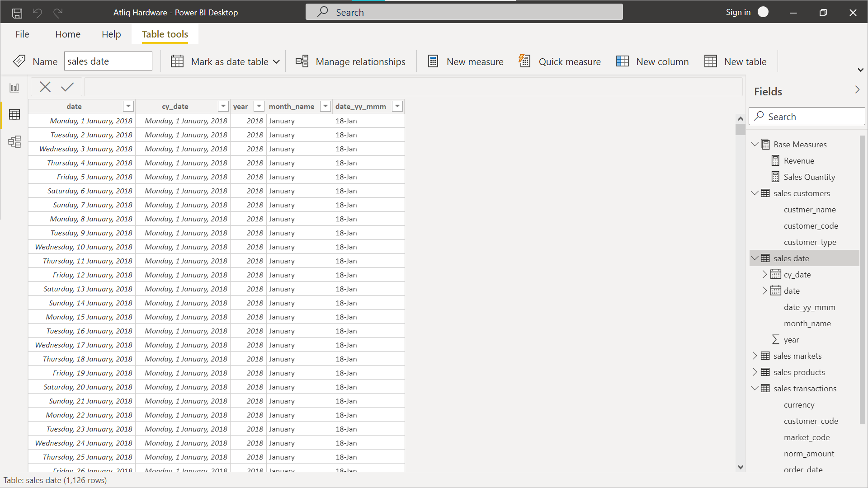The width and height of the screenshot is (868, 488).
Task: Click the Fields pane search box
Action: pyautogui.click(x=807, y=117)
